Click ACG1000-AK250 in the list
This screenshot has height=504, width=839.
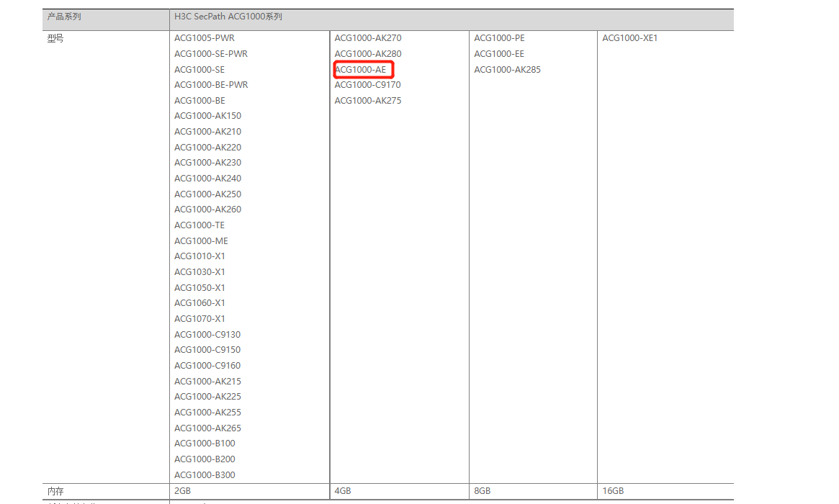pyautogui.click(x=207, y=194)
